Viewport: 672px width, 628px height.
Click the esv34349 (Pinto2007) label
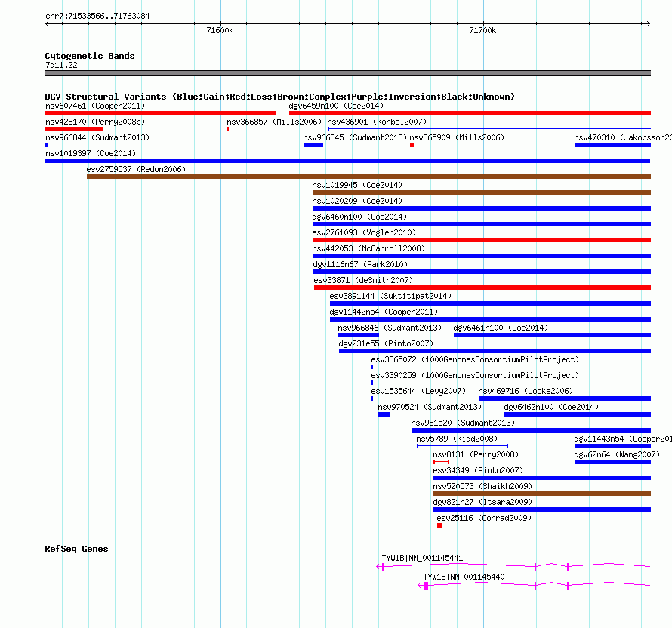tap(478, 470)
